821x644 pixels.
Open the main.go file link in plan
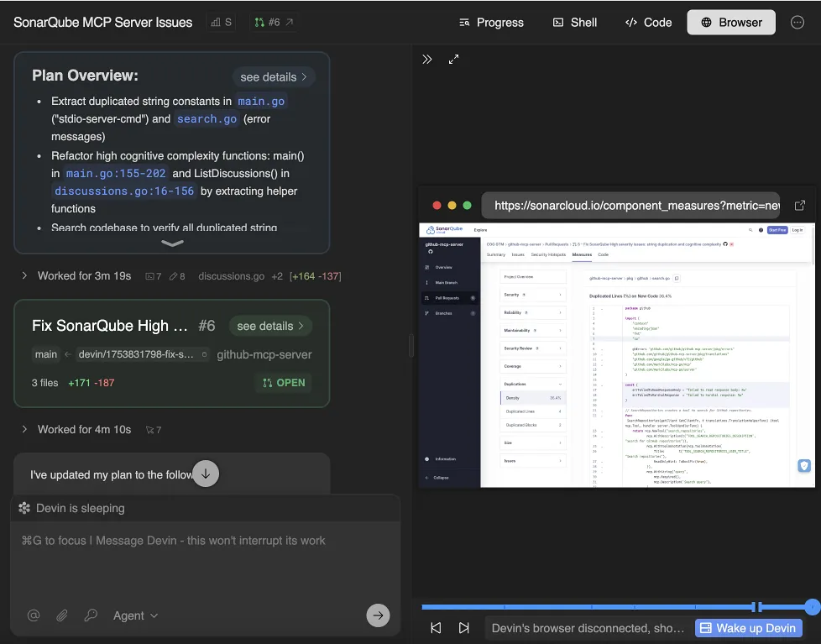[x=261, y=101]
